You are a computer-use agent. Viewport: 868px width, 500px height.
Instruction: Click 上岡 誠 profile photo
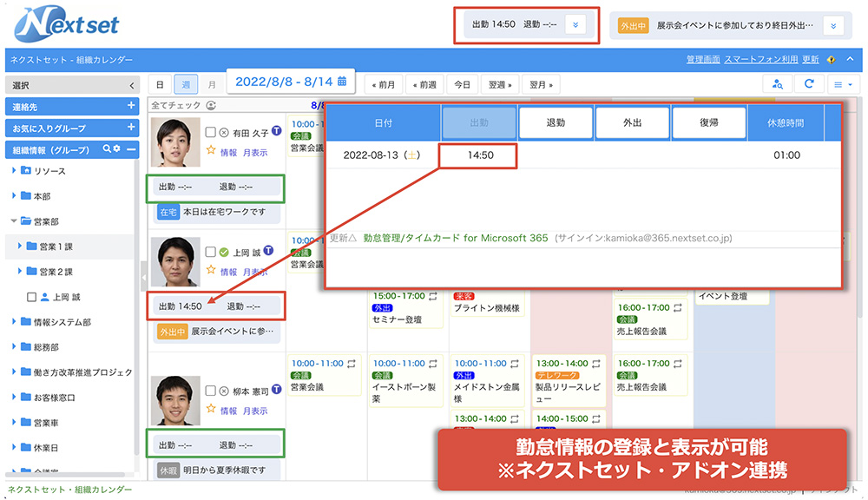click(x=175, y=261)
